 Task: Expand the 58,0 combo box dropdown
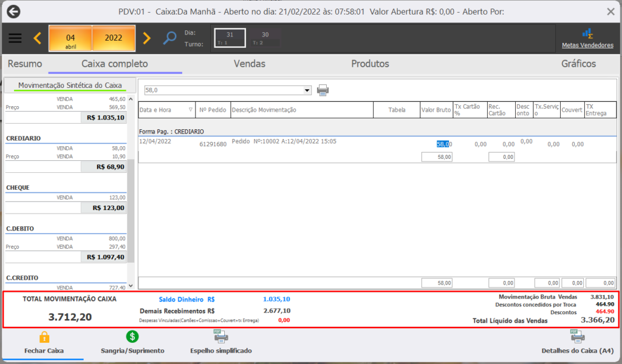(x=307, y=90)
